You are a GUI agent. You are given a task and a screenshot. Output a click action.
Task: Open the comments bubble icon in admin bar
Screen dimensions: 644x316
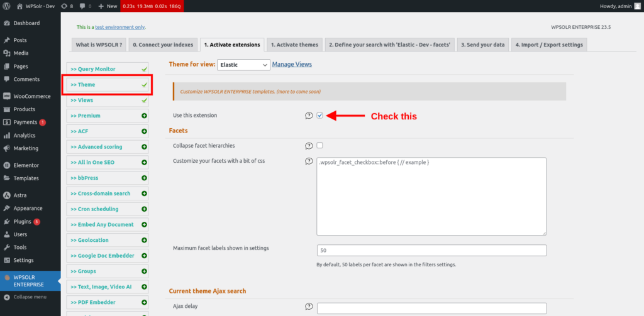pyautogui.click(x=82, y=6)
